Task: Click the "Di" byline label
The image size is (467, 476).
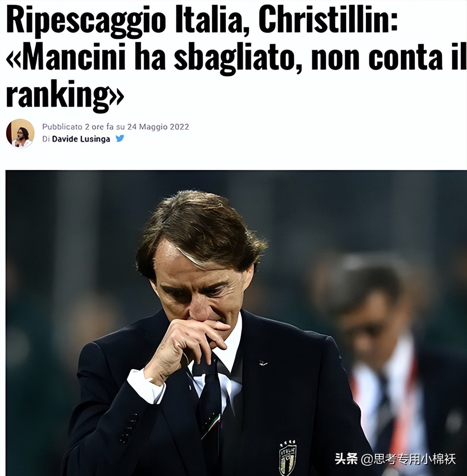Action: [46, 139]
